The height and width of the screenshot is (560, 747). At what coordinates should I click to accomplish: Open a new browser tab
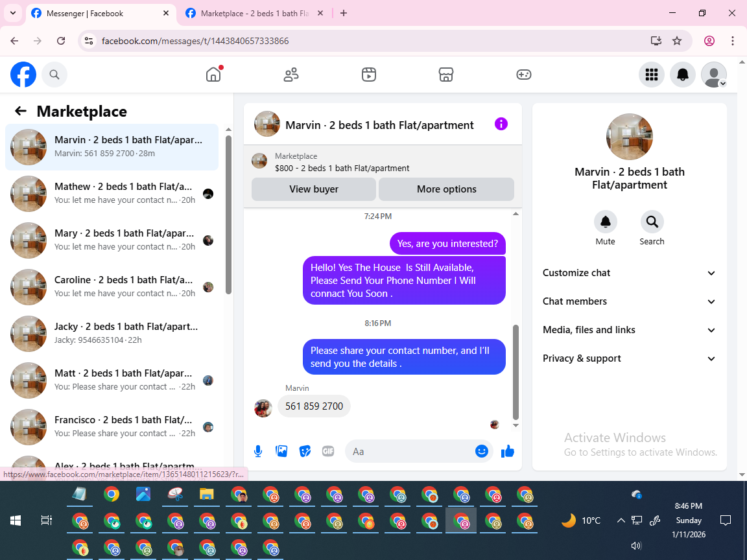344,14
